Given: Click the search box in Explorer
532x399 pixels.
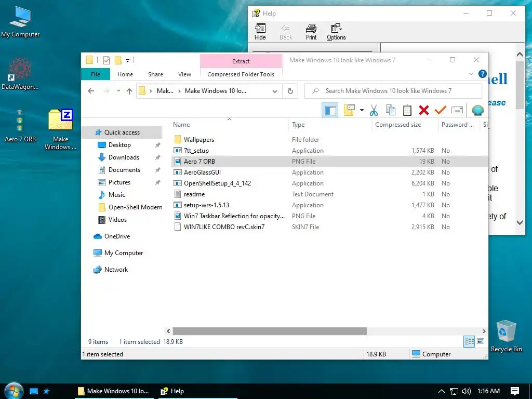Looking at the screenshot, I should (393, 91).
